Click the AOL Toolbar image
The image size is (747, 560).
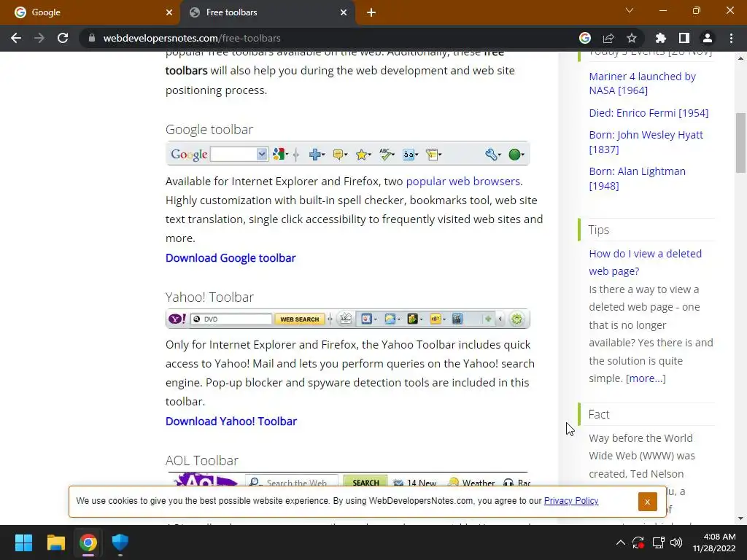pyautogui.click(x=349, y=478)
